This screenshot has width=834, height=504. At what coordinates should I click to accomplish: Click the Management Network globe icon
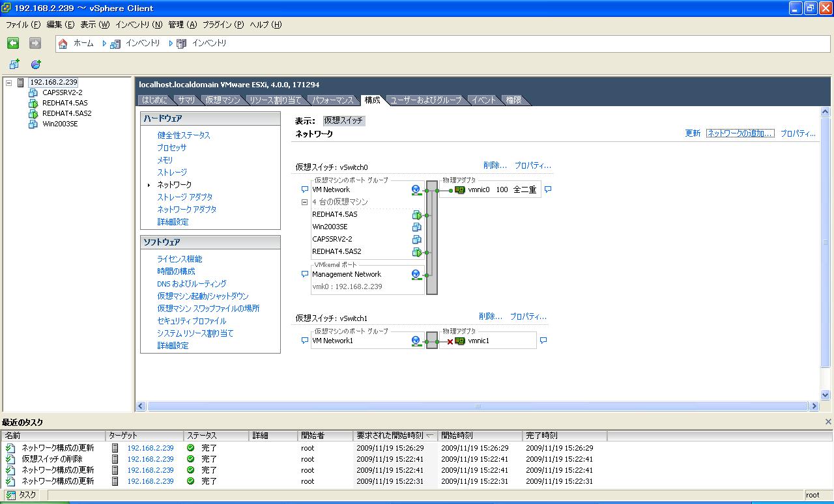click(x=416, y=275)
